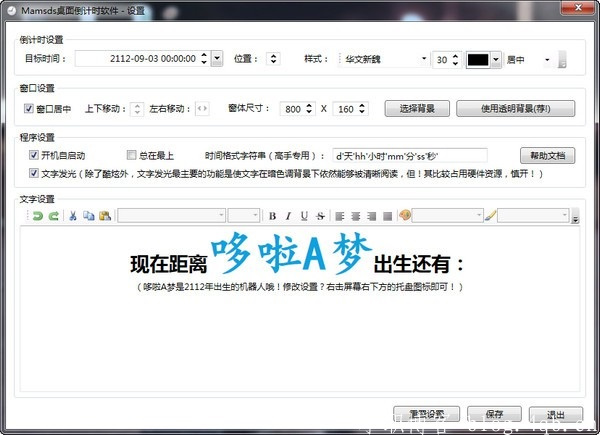This screenshot has width=600, height=435.
Task: Enable the 总在最上 checkbox
Action: click(131, 156)
